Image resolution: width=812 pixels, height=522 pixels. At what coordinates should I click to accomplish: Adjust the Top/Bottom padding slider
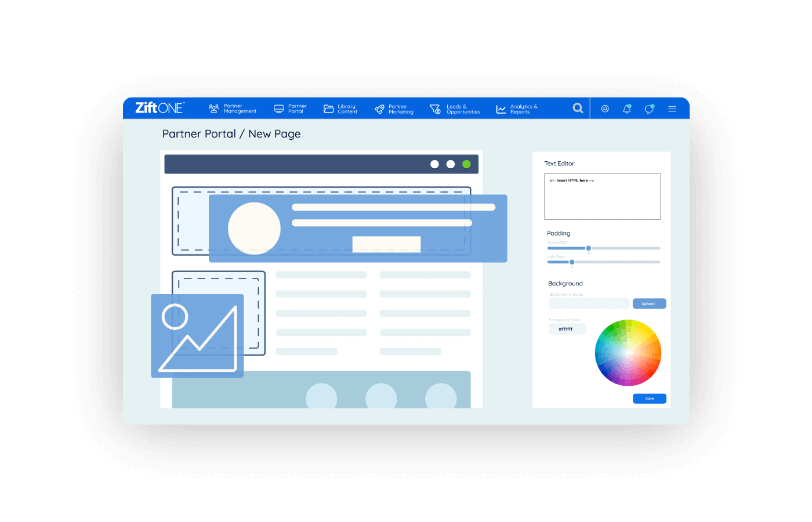[589, 248]
